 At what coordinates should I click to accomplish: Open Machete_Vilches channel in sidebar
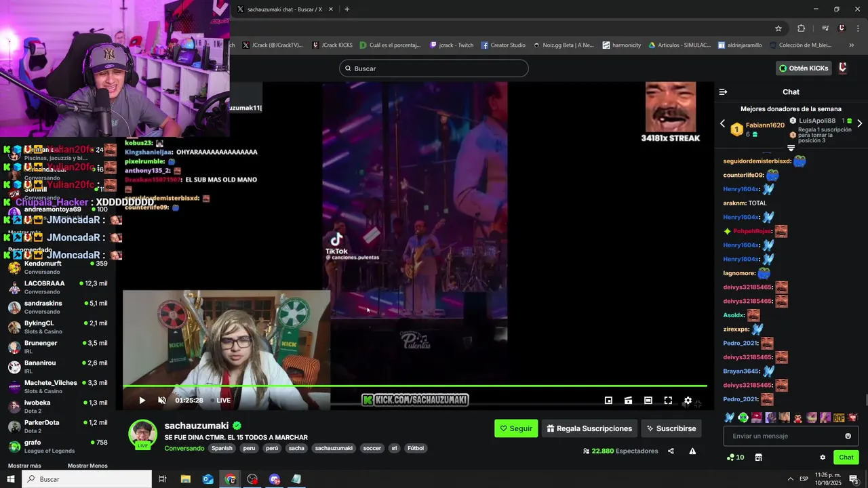click(58, 386)
